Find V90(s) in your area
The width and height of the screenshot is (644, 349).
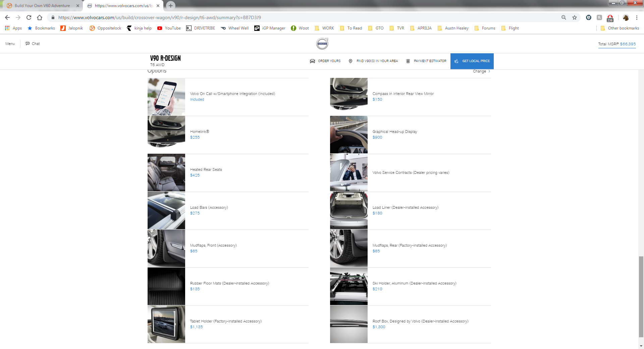[373, 61]
